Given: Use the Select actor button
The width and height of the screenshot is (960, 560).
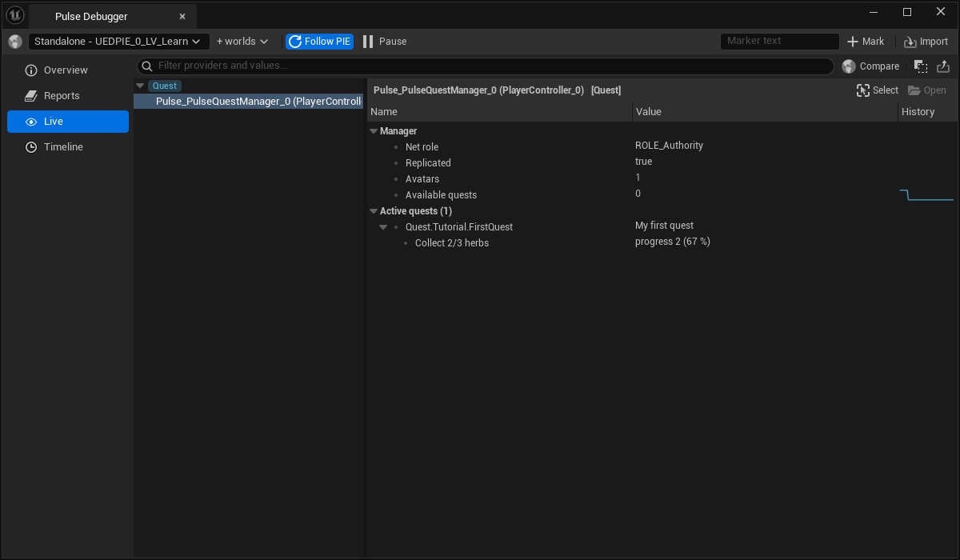Looking at the screenshot, I should [878, 90].
